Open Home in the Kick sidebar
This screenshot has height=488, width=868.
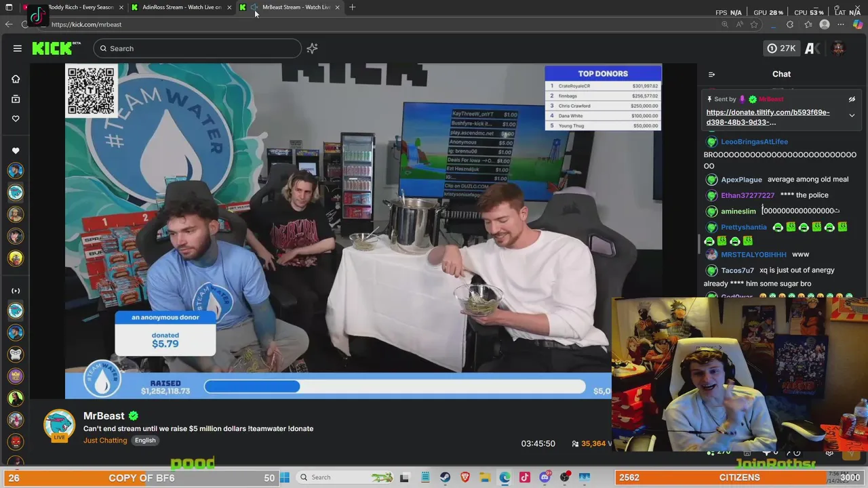(16, 79)
